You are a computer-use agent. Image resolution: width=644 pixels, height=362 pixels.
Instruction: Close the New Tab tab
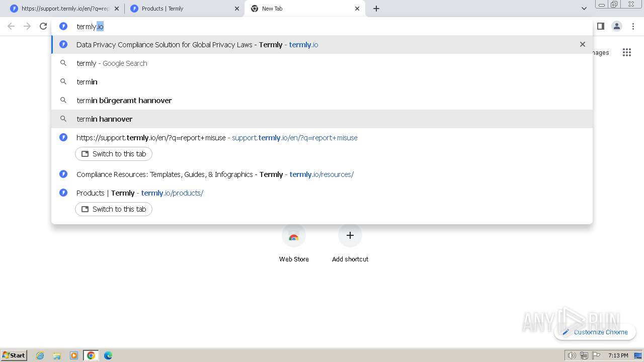tap(357, 9)
